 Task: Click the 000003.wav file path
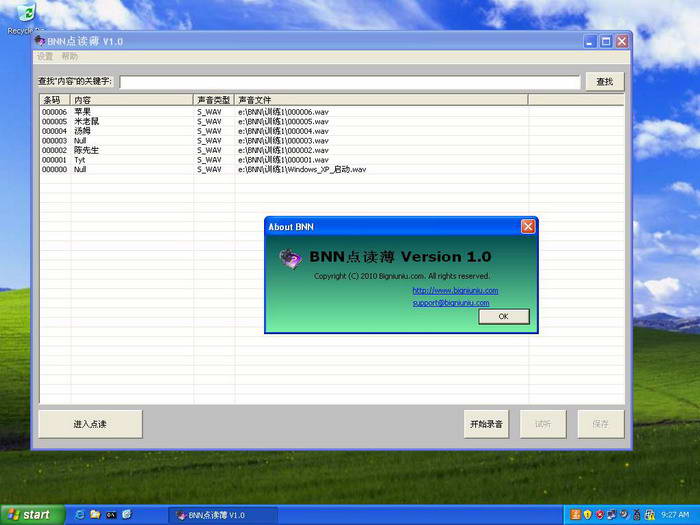283,141
